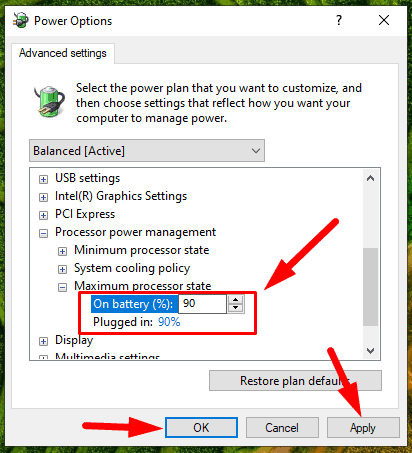This screenshot has width=412, height=453.
Task: Click the Plugged in 90% value
Action: point(169,322)
